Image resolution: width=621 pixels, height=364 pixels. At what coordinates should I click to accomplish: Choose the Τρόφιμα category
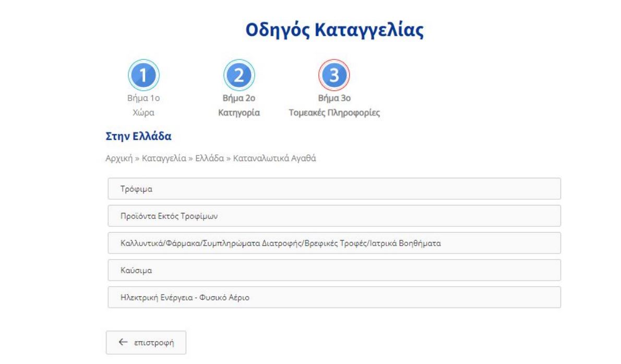(334, 189)
